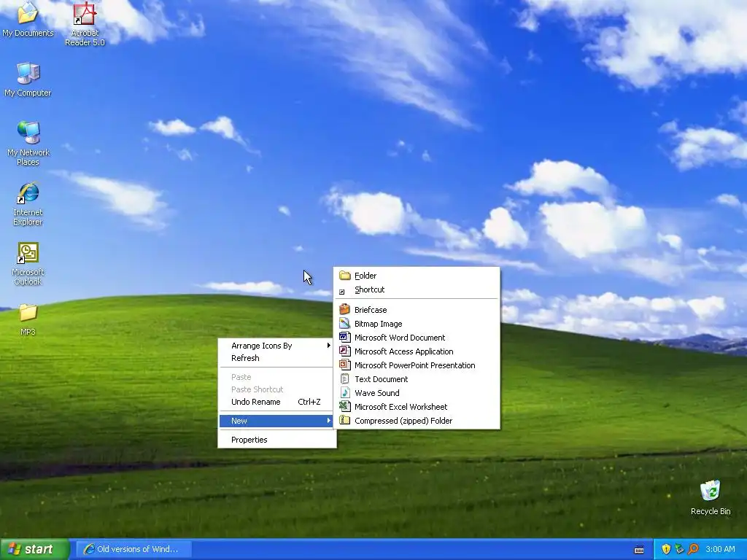Image resolution: width=747 pixels, height=560 pixels.
Task: Create new Microsoft Excel Worksheet
Action: click(417, 407)
